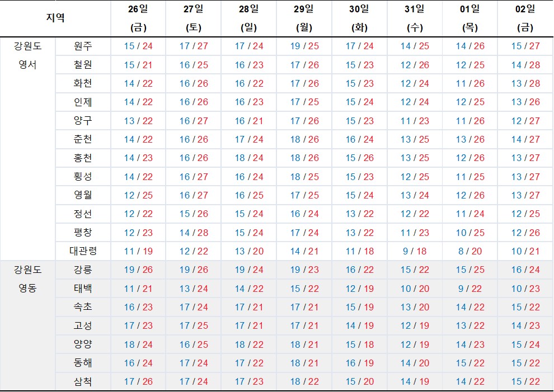Click 횡성 temperature 16 / 27 on 27일
This screenshot has width=554, height=392.
click(193, 177)
